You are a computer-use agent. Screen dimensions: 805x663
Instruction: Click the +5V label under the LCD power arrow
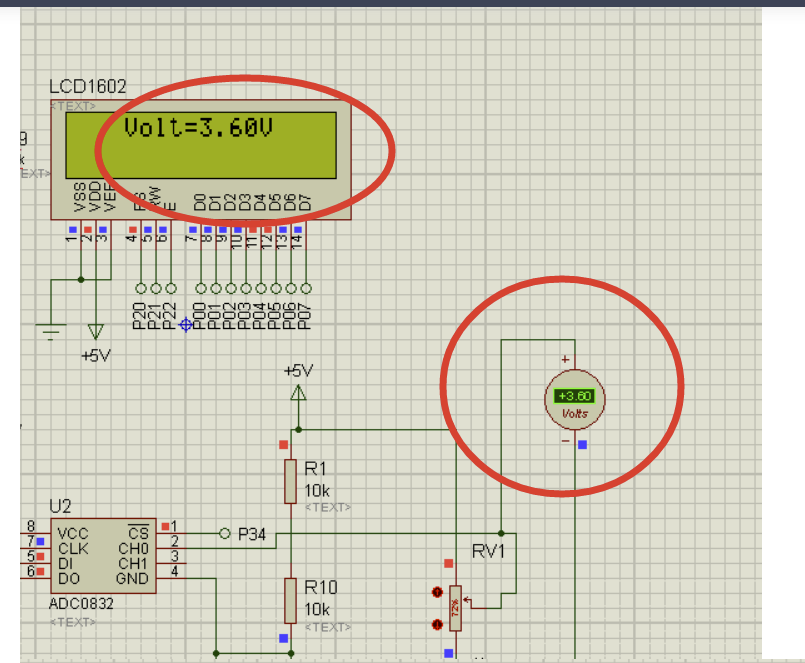(96, 355)
